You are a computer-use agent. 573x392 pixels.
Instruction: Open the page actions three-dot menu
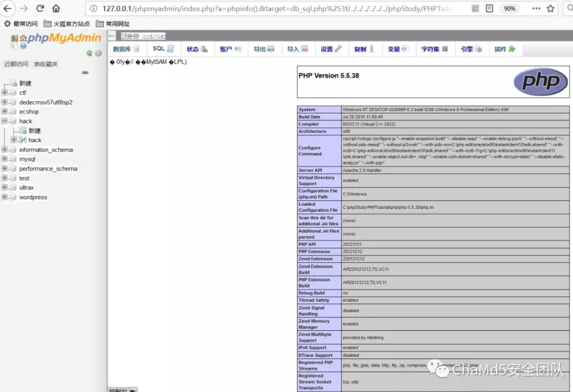[536, 8]
